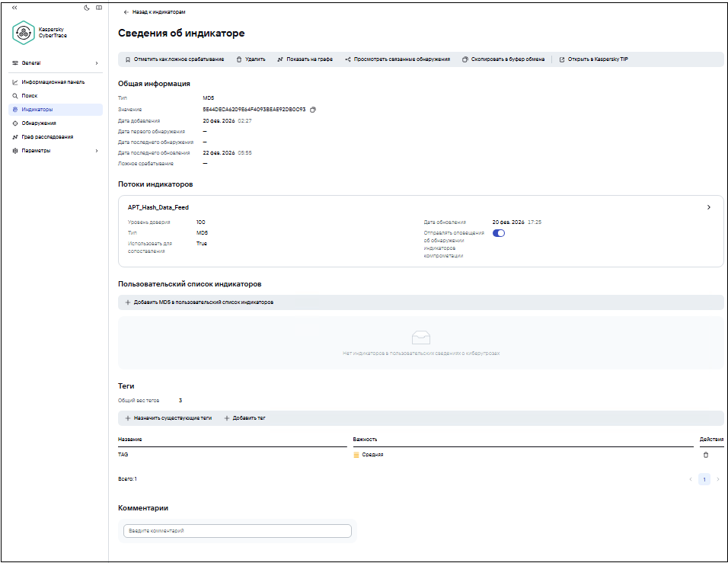
Task: Go to next page arrow
Action: point(718,479)
